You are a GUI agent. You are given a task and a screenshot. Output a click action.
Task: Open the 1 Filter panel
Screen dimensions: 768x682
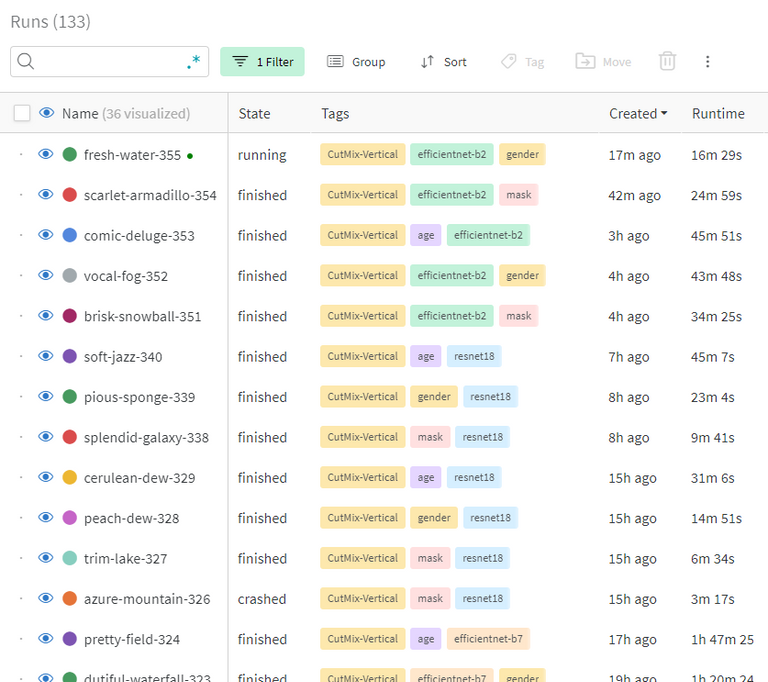(262, 62)
